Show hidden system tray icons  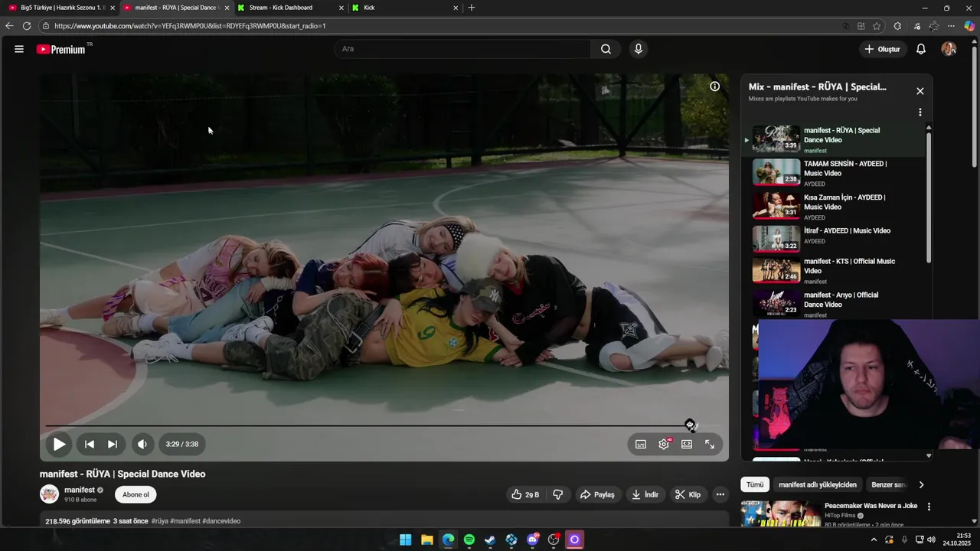click(x=874, y=540)
